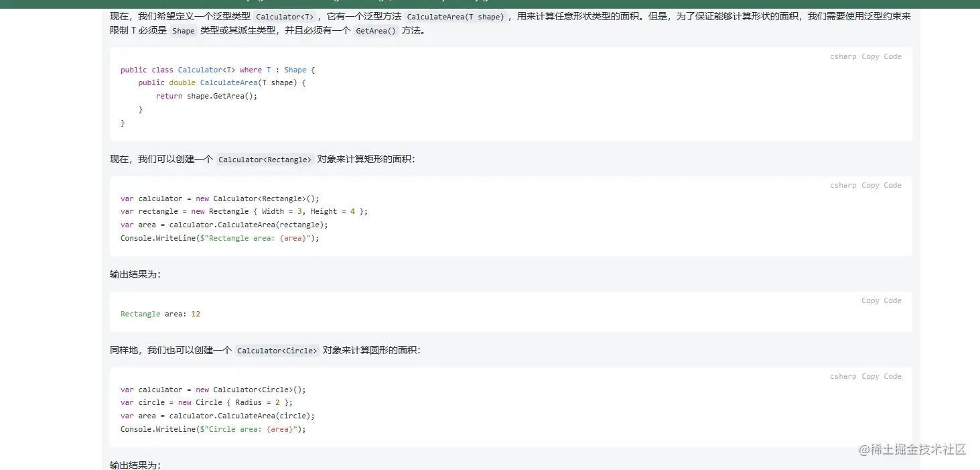Viewport: 980px width, 470px height.
Task: Copy code of the 'Rectangle area: 12' output
Action: 882,300
